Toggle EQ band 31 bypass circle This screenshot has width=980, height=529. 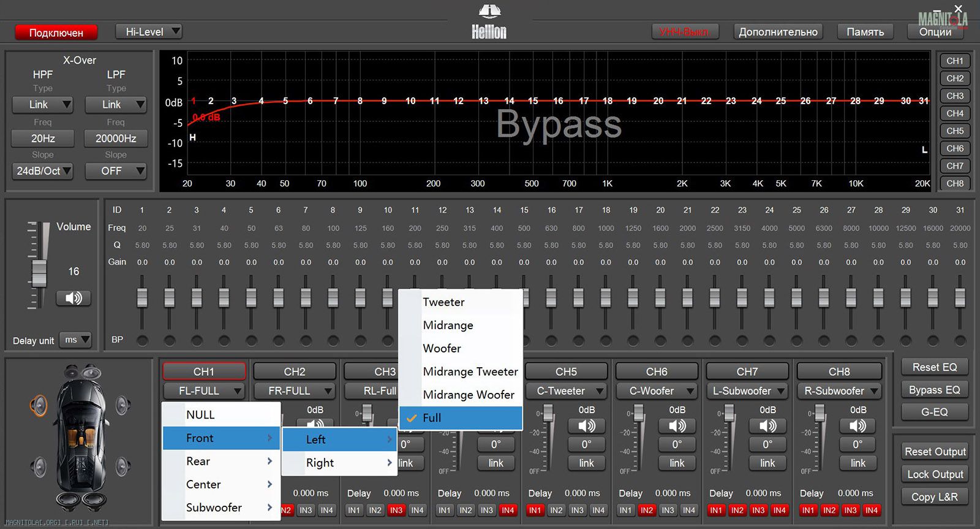[960, 340]
